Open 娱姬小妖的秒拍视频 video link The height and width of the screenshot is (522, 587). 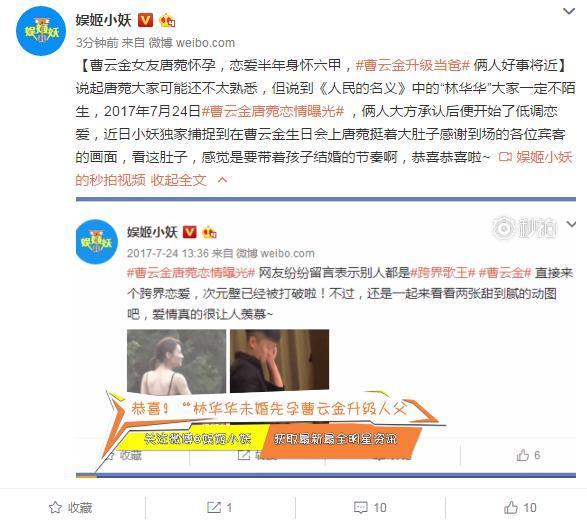324,169
